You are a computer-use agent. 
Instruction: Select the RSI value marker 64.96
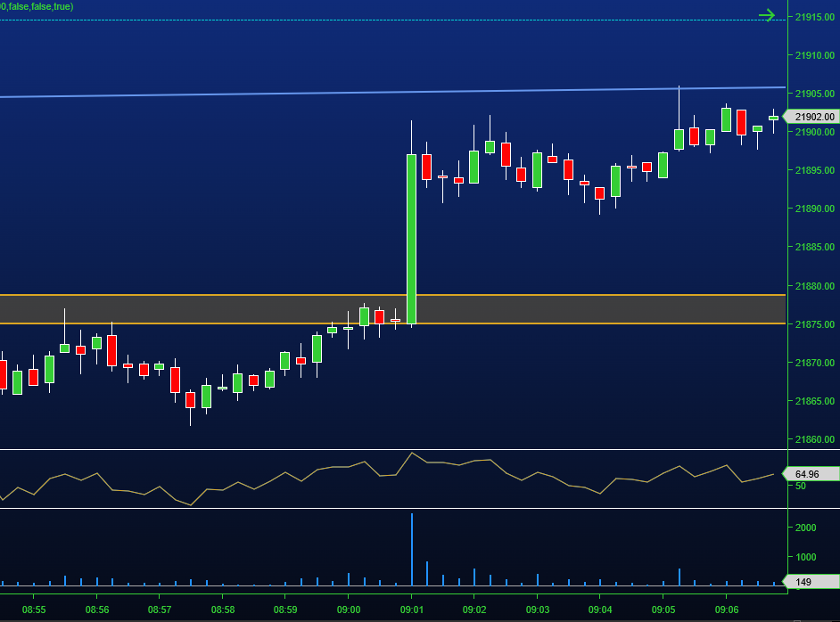(x=811, y=474)
